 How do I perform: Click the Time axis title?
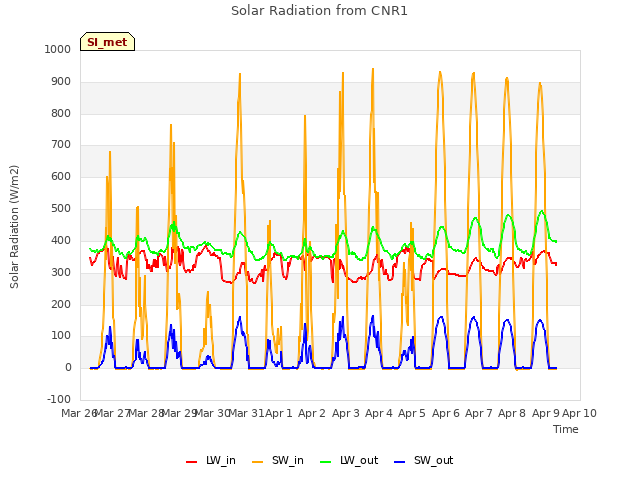(x=566, y=429)
